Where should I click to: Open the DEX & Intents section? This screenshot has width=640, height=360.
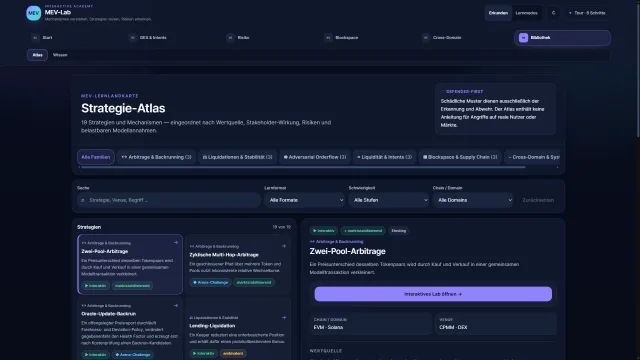tap(173, 38)
